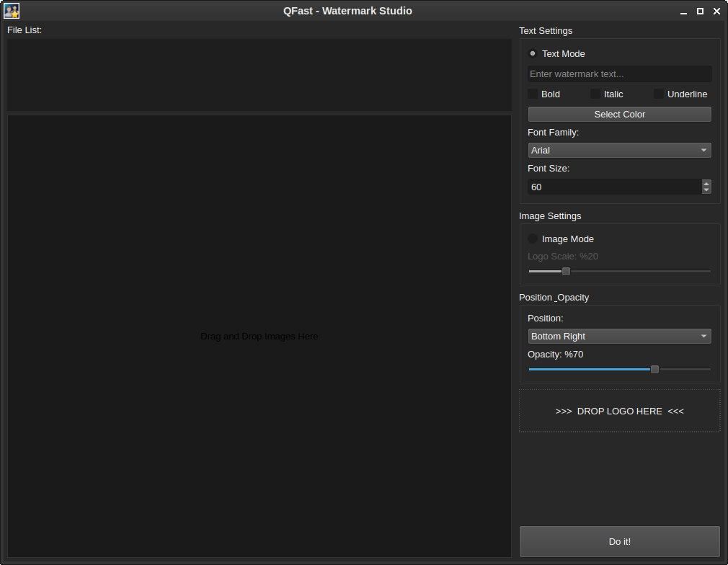Click the Opacity slider handle
Viewport: 728px width, 565px height.
pos(654,369)
